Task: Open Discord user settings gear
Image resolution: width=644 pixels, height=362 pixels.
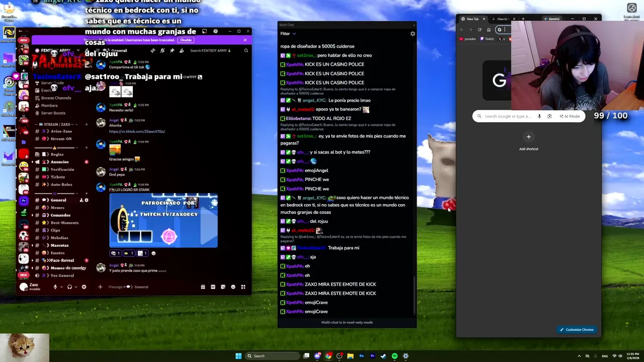Action: click(x=84, y=287)
